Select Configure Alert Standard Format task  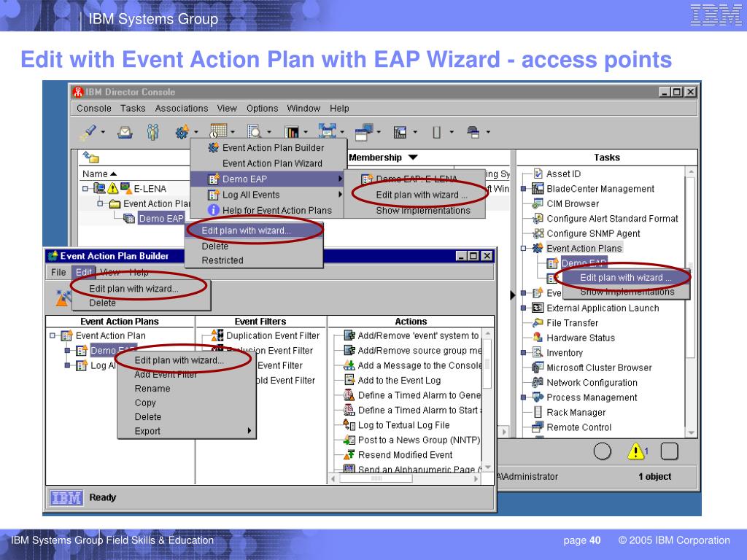tap(612, 218)
